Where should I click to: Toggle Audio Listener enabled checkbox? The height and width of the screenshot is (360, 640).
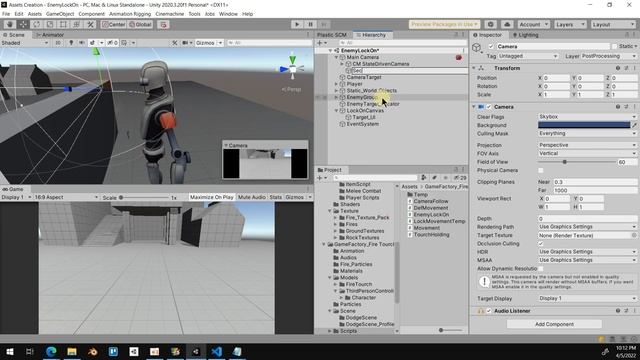(x=489, y=311)
